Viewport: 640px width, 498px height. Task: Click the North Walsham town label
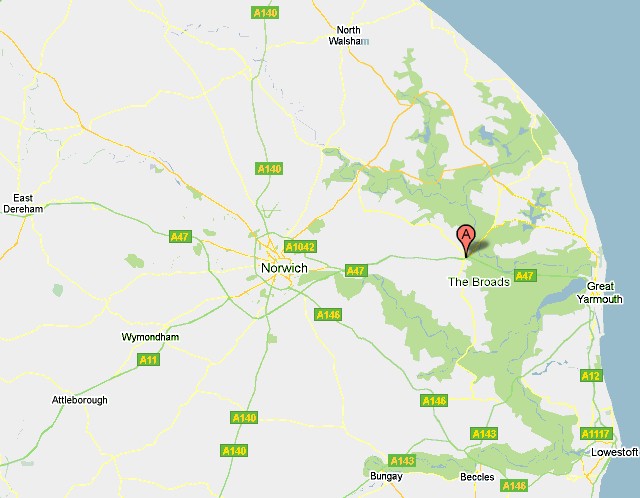tap(349, 36)
